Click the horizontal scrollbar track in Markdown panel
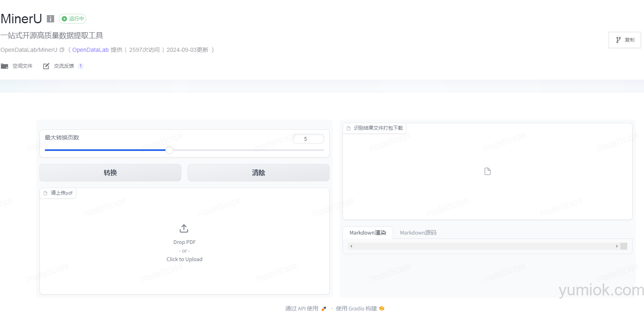The width and height of the screenshot is (644, 319). [484, 246]
